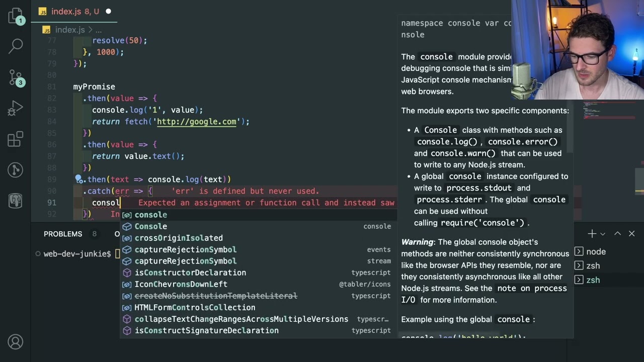644x362 pixels.
Task: Click the problems count badge 8
Action: 94,234
